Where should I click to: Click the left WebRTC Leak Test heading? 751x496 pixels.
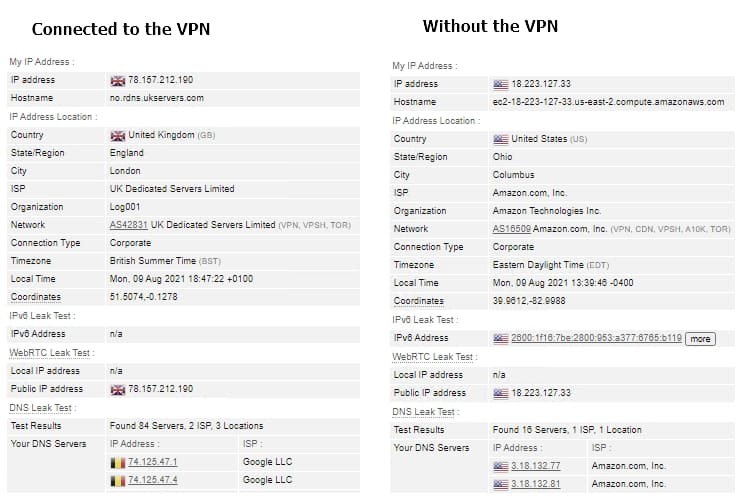(x=52, y=353)
